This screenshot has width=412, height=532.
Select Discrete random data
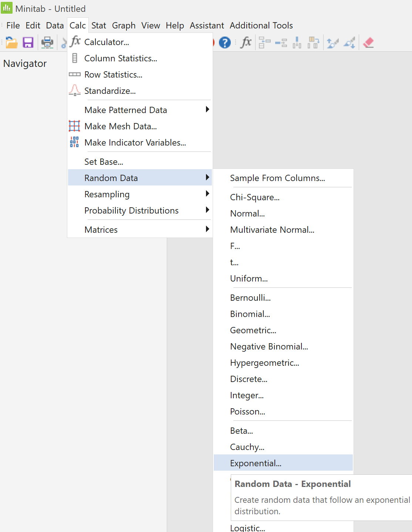[x=283, y=379]
